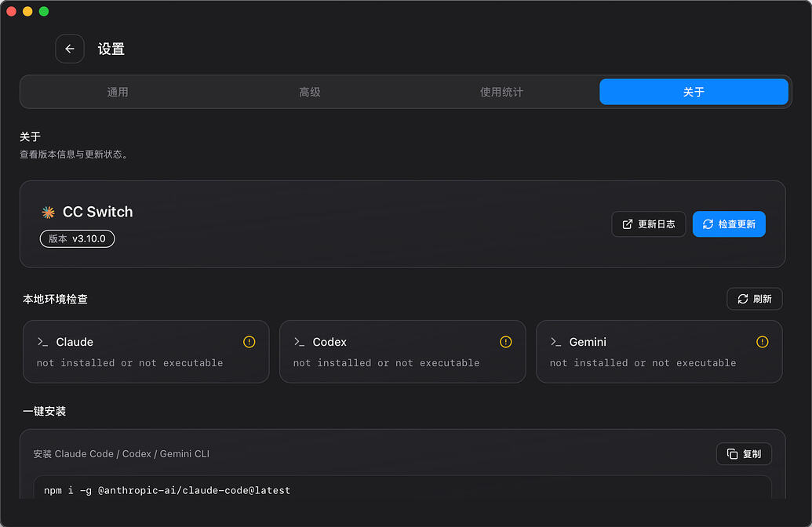Viewport: 812px width, 527px height.
Task: Minimize the window with yellow button
Action: [x=27, y=12]
